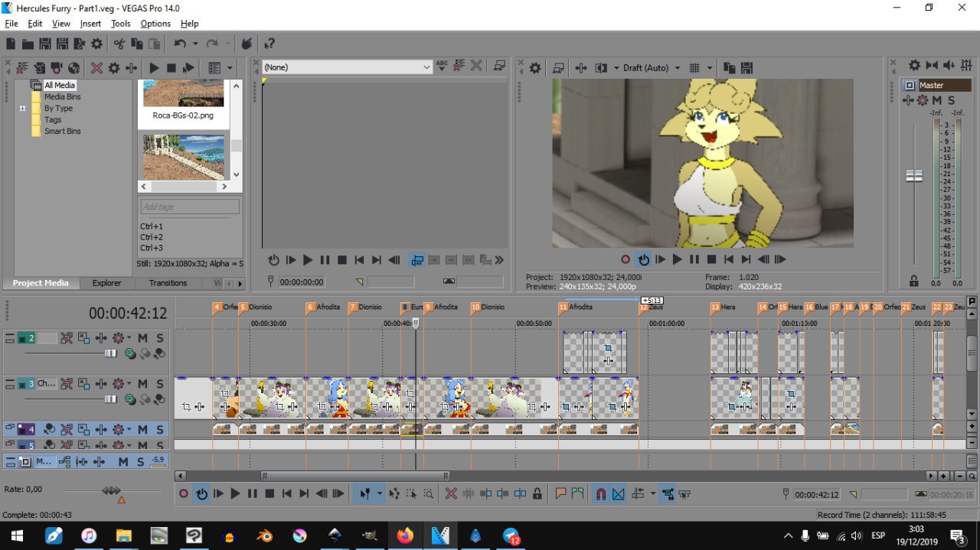Open the Insert menu

click(90, 24)
